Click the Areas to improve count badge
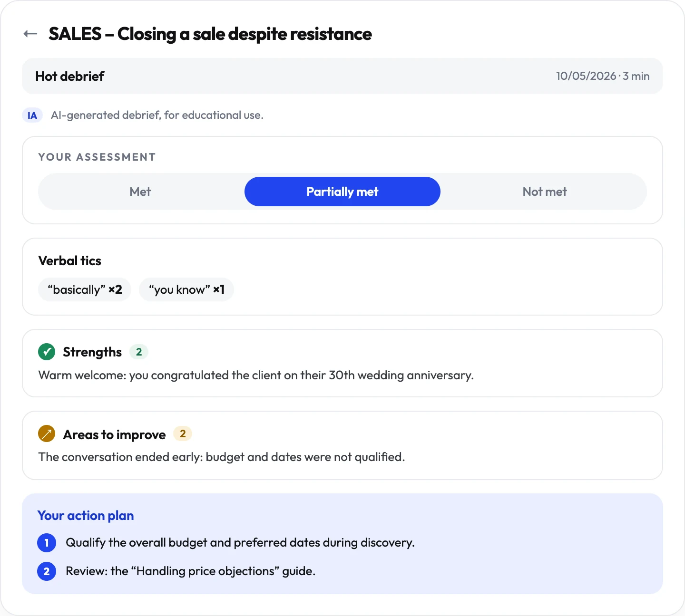 click(x=183, y=433)
